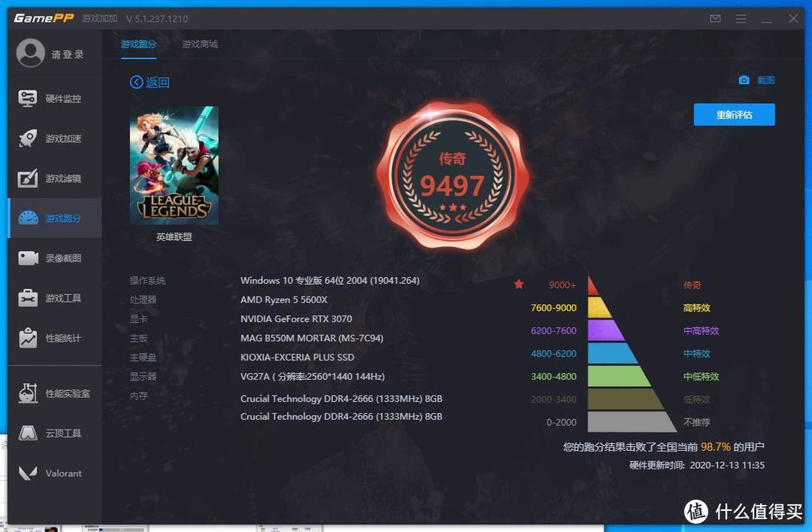Image resolution: width=812 pixels, height=532 pixels.
Task: Click the green 3400-4800 pyramid tier
Action: point(617,376)
